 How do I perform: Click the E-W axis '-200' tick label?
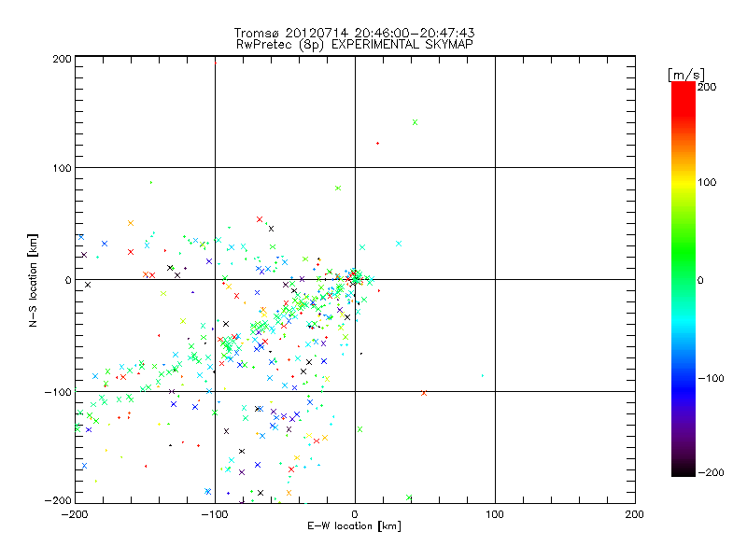click(x=75, y=514)
